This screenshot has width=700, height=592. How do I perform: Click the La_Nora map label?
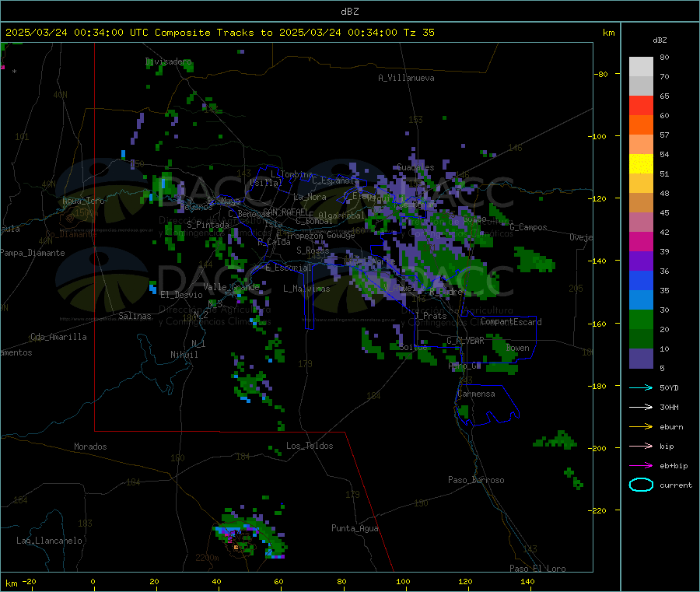click(x=310, y=197)
